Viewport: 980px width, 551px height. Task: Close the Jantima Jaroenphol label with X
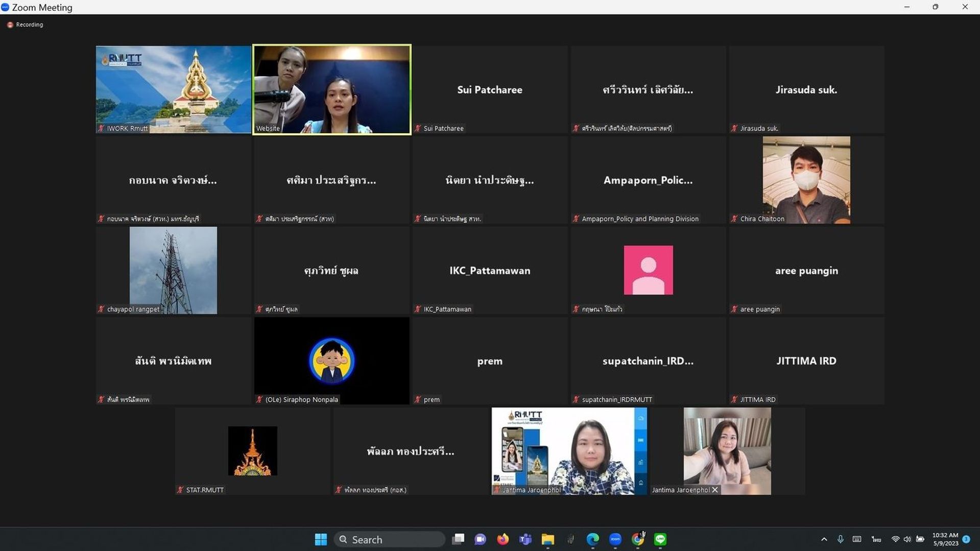[x=715, y=490]
